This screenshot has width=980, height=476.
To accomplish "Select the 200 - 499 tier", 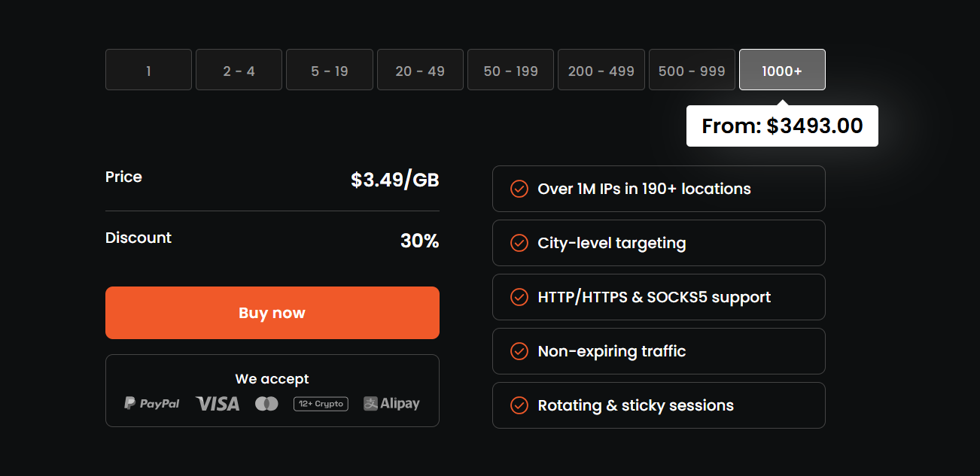I will pyautogui.click(x=601, y=70).
